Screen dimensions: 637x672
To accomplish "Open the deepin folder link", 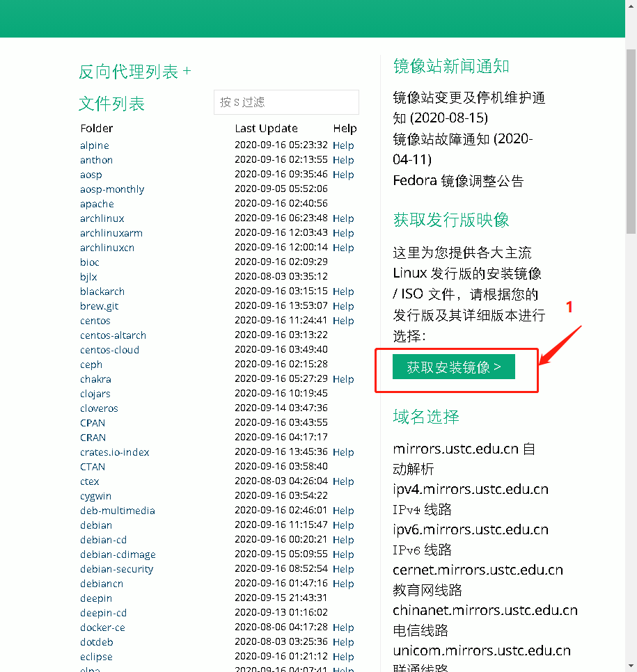I will (95, 598).
